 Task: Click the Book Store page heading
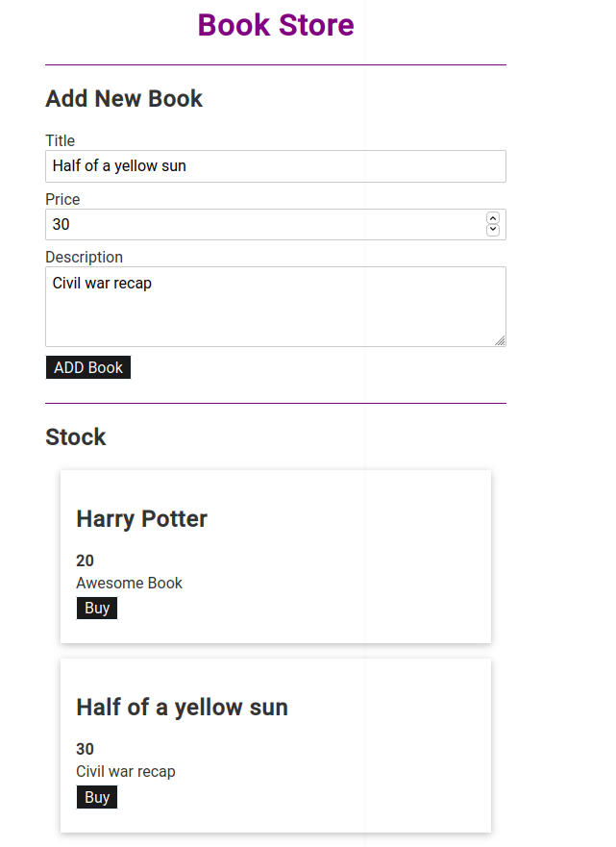click(275, 26)
